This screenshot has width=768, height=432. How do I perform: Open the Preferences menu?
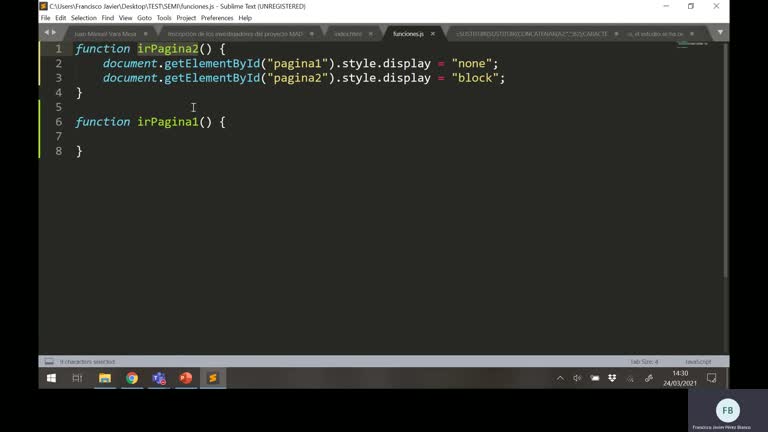pos(217,18)
